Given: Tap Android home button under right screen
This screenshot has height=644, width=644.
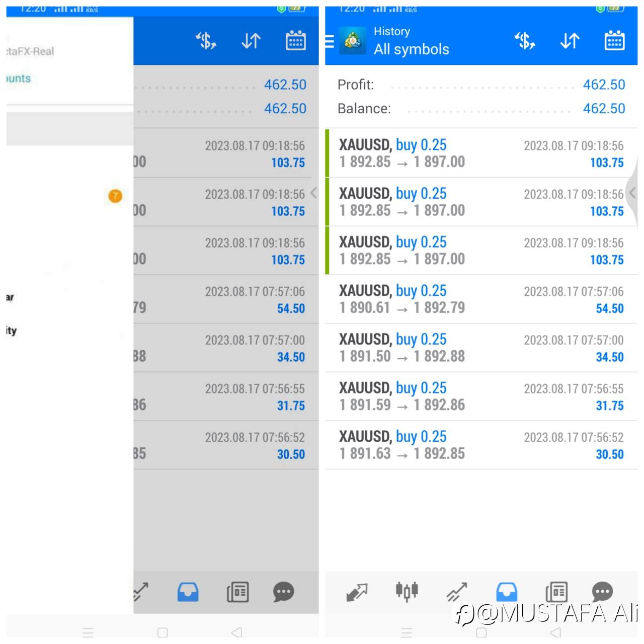Looking at the screenshot, I should point(481,632).
